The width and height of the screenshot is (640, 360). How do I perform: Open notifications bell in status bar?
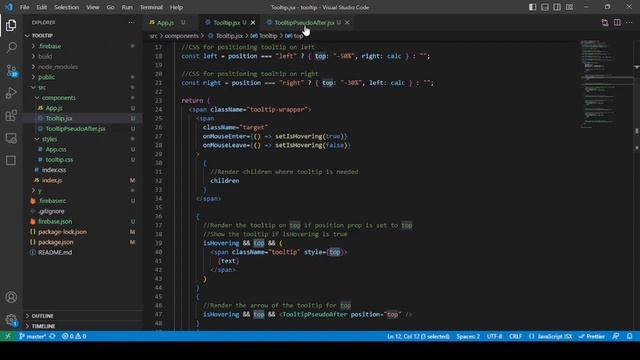630,336
